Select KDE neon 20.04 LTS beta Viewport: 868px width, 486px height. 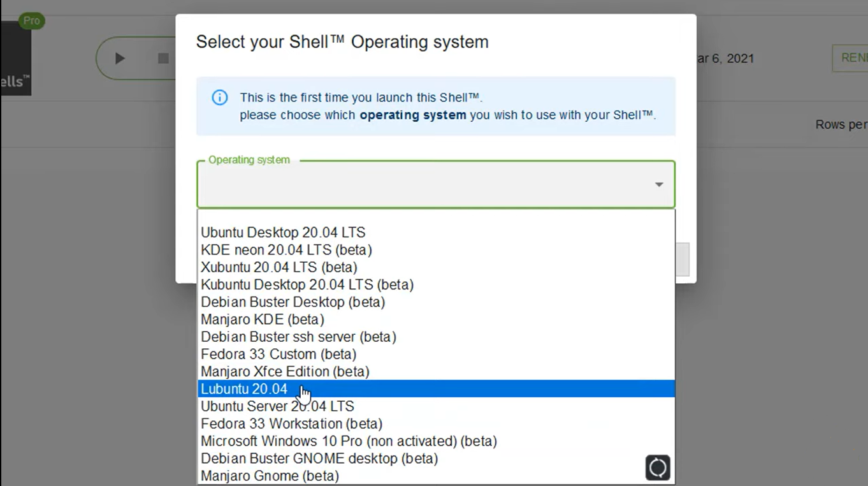click(286, 250)
